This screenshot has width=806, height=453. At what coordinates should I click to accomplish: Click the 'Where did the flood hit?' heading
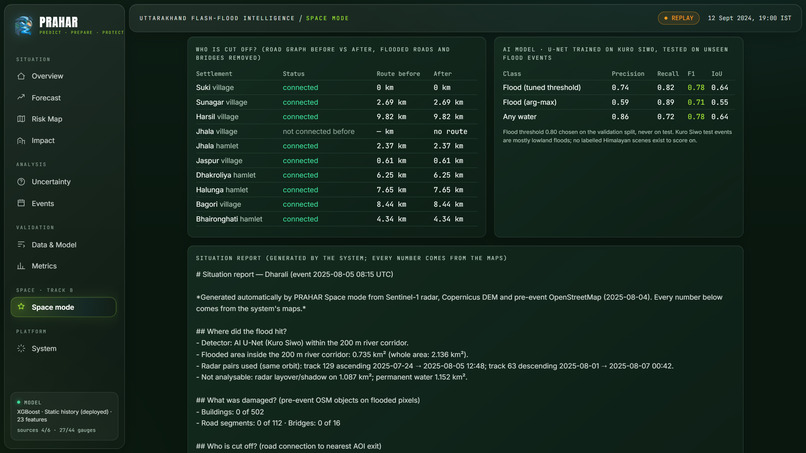tap(241, 332)
